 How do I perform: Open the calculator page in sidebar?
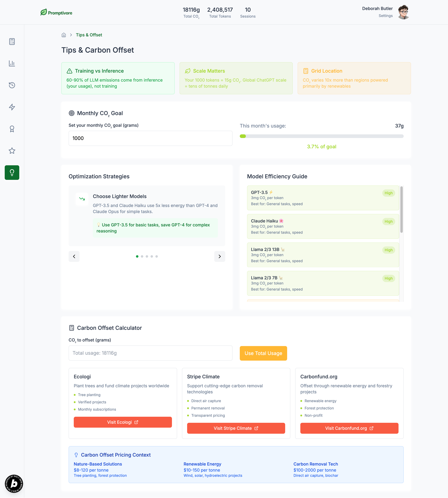pos(12,42)
